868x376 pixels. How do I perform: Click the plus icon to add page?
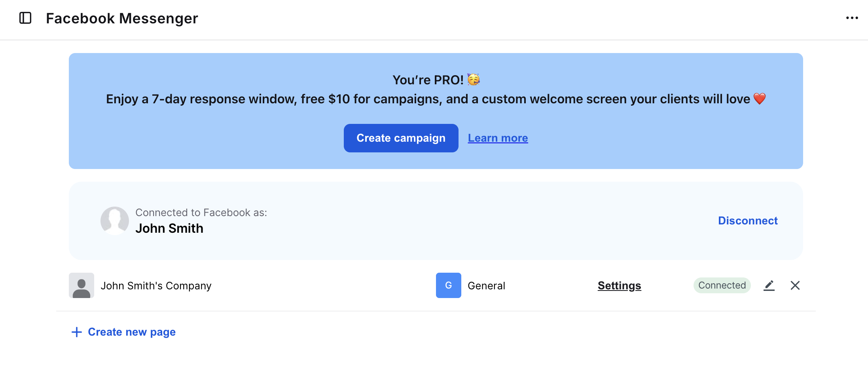tap(77, 332)
